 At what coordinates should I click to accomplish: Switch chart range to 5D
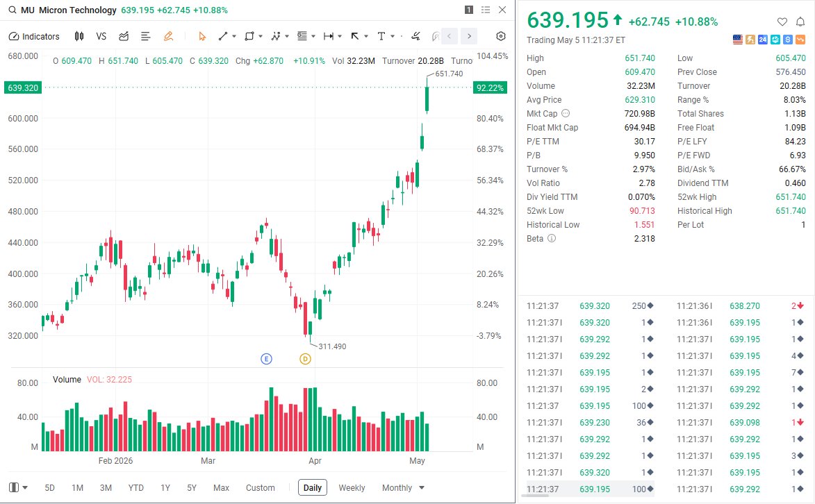click(x=49, y=488)
